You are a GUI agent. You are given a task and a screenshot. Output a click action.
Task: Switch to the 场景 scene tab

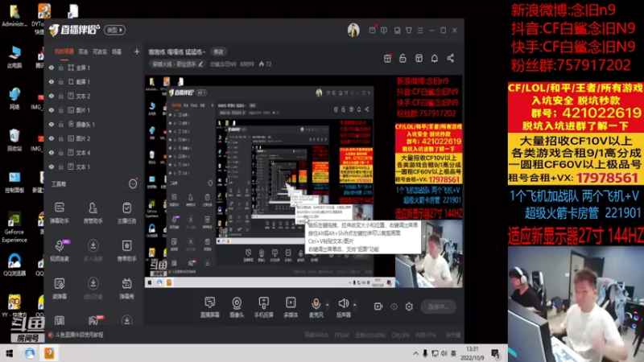pos(117,51)
